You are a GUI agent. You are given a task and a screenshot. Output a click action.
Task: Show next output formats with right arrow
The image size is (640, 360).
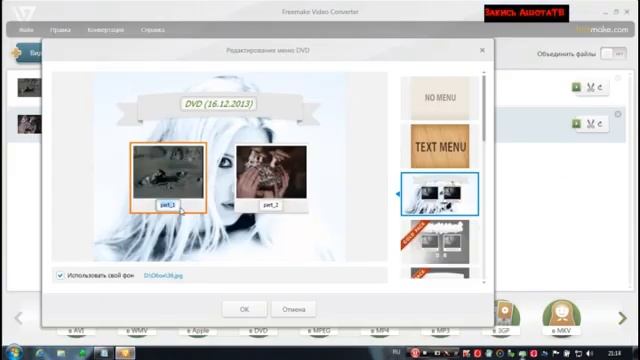tap(622, 318)
